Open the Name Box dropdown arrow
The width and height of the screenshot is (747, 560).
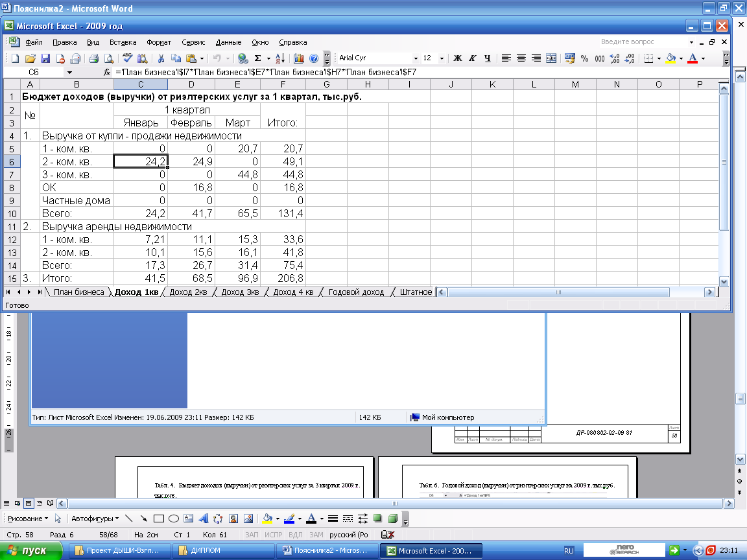tap(69, 73)
